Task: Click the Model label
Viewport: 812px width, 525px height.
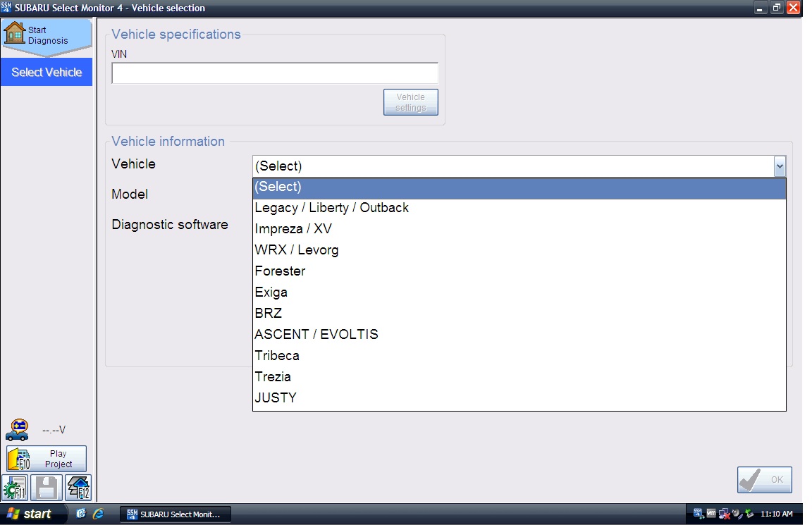Action: coord(130,194)
